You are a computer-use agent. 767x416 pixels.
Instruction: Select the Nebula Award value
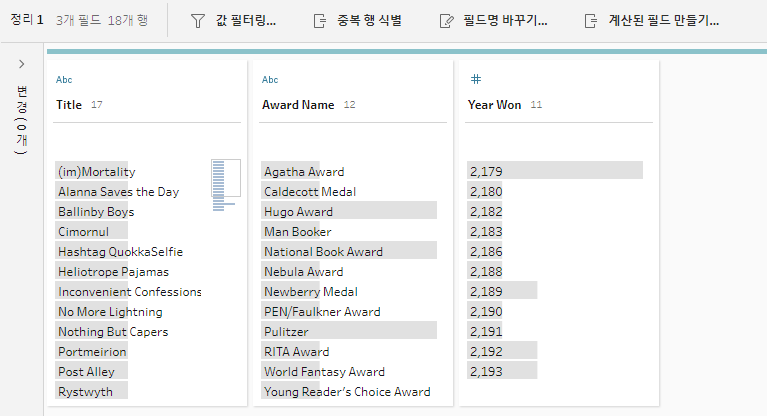point(304,272)
